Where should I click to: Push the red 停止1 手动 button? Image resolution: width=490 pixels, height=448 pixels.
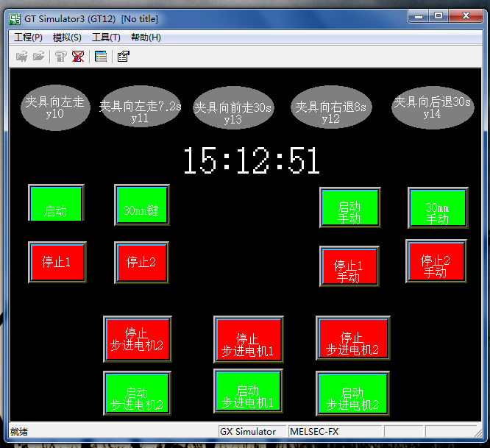coord(349,266)
